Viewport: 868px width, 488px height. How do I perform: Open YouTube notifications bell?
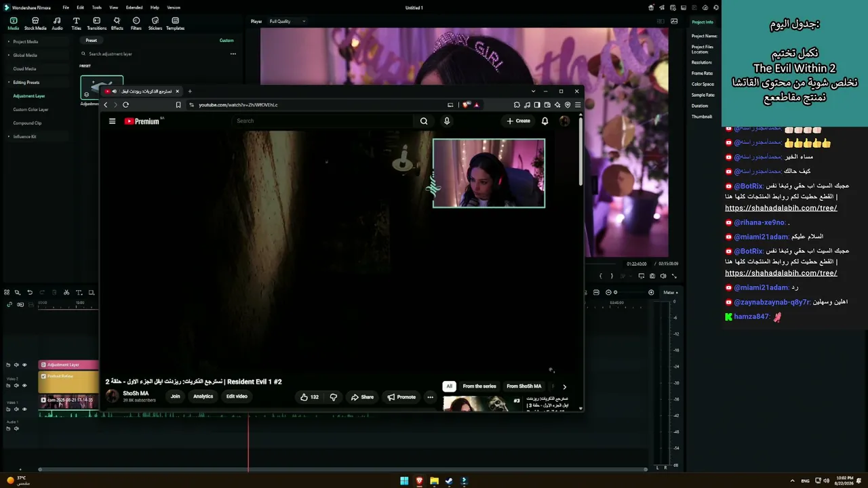pos(545,121)
